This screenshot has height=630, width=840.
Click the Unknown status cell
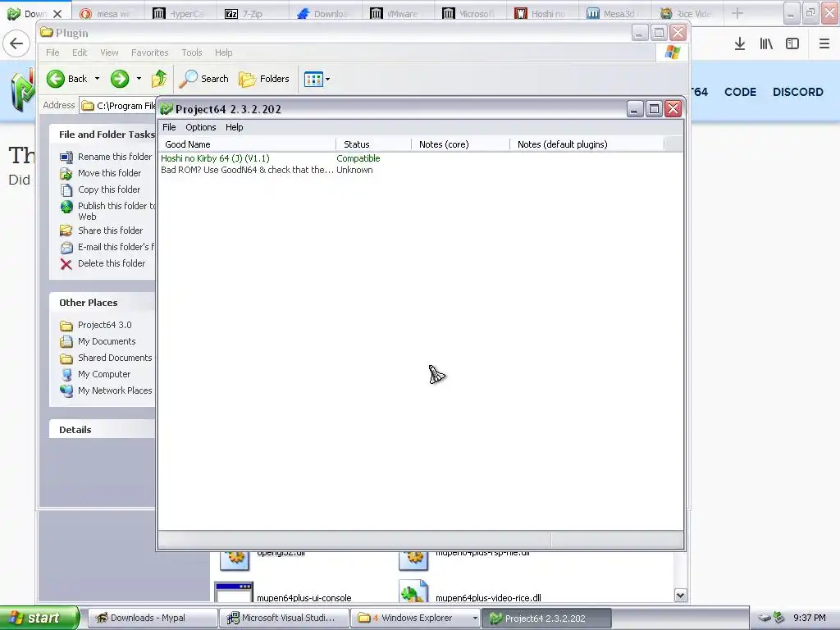click(x=354, y=170)
